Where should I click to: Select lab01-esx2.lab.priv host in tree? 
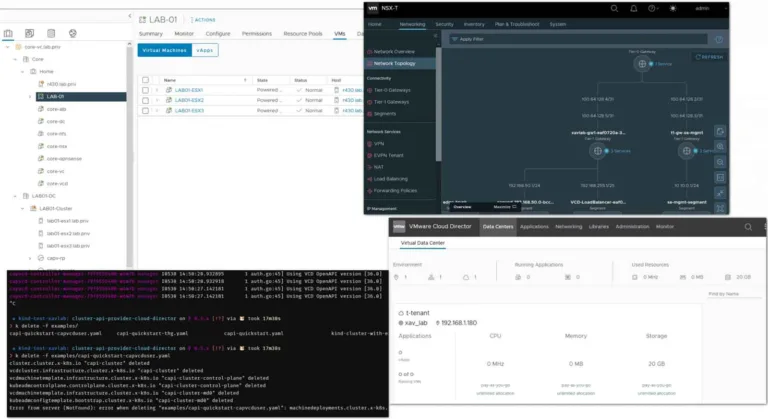[x=68, y=234]
